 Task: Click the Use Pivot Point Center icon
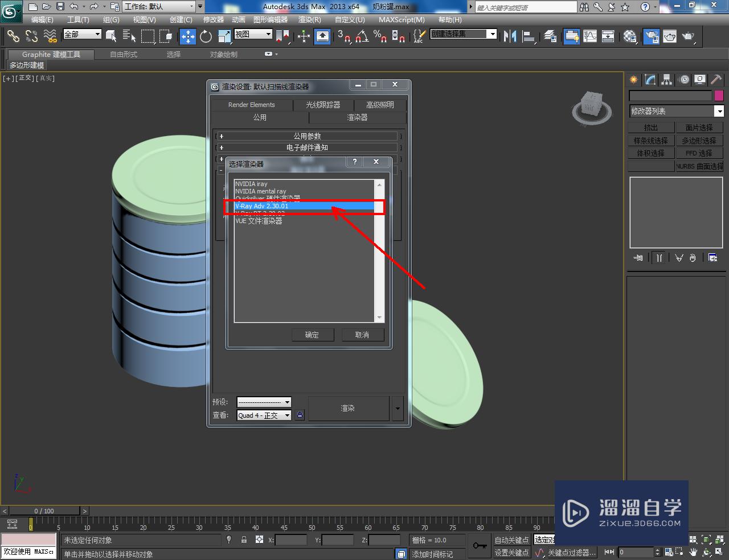[282, 36]
